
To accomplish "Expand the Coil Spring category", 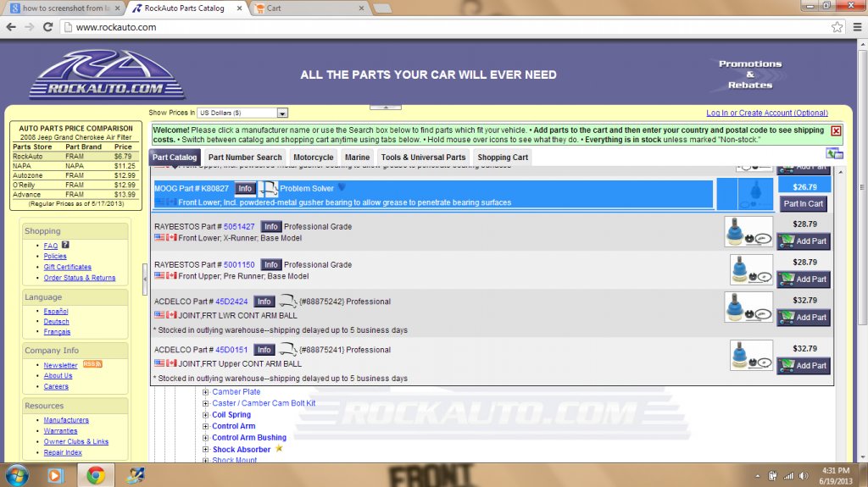I will tap(205, 415).
